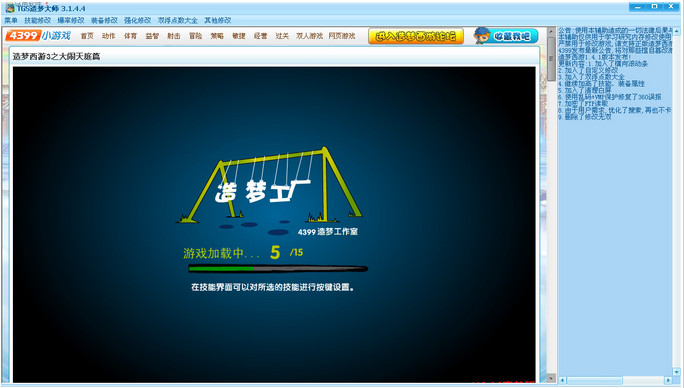Viewport: 684px width, 388px height.
Task: Click the 4399小游戏 logo
Action: pos(38,35)
